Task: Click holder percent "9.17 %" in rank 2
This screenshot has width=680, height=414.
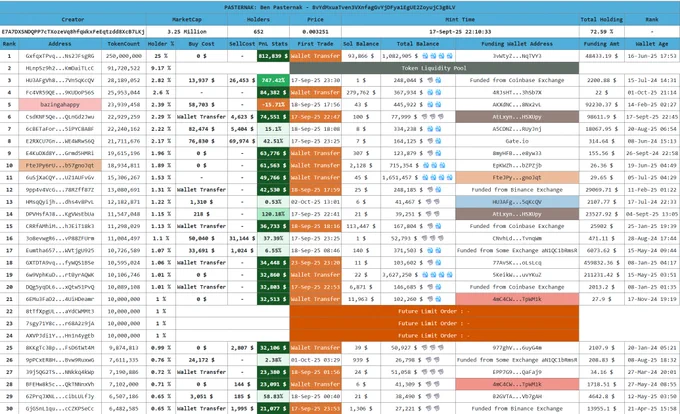Action: [160, 68]
